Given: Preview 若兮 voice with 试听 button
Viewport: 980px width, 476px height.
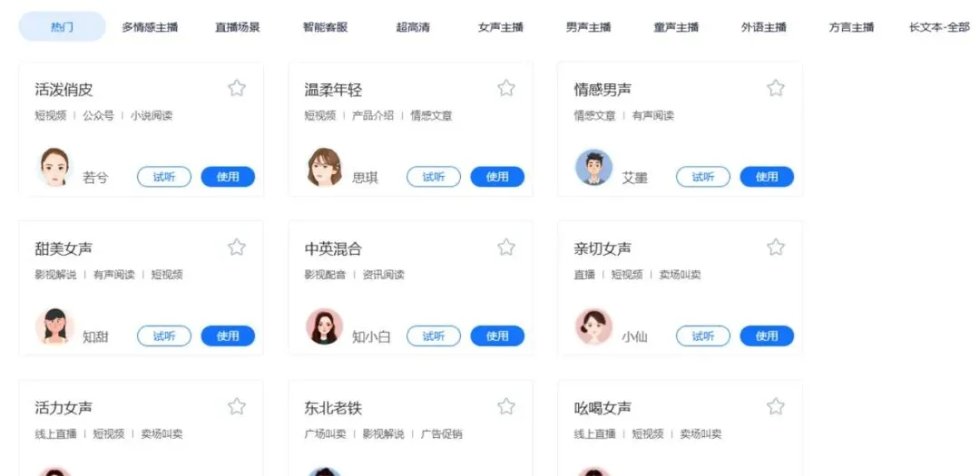Looking at the screenshot, I should pos(163,177).
